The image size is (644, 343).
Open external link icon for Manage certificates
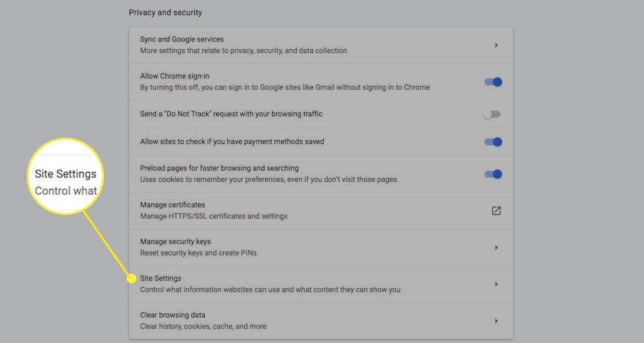click(x=496, y=211)
